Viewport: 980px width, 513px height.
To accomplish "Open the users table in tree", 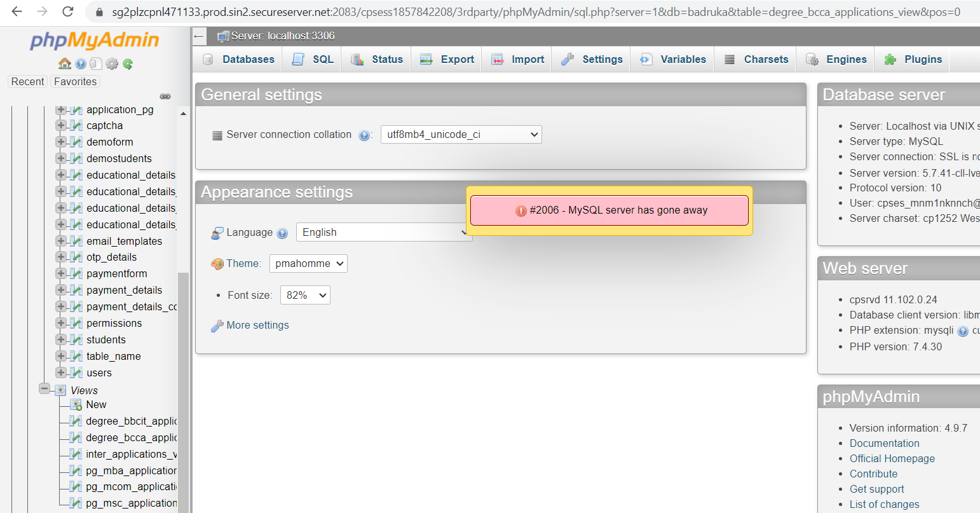I will coord(99,373).
